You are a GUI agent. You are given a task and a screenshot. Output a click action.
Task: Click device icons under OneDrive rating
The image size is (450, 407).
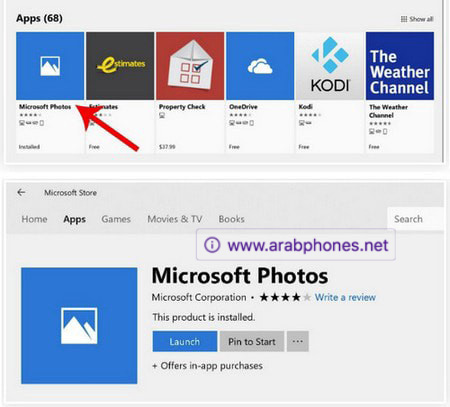tap(241, 123)
